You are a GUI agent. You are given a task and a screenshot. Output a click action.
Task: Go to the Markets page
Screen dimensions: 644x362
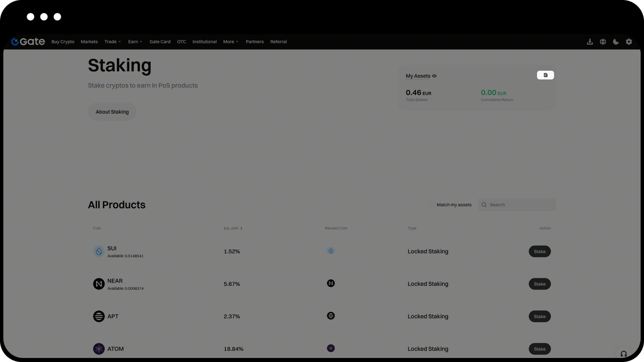pyautogui.click(x=89, y=42)
